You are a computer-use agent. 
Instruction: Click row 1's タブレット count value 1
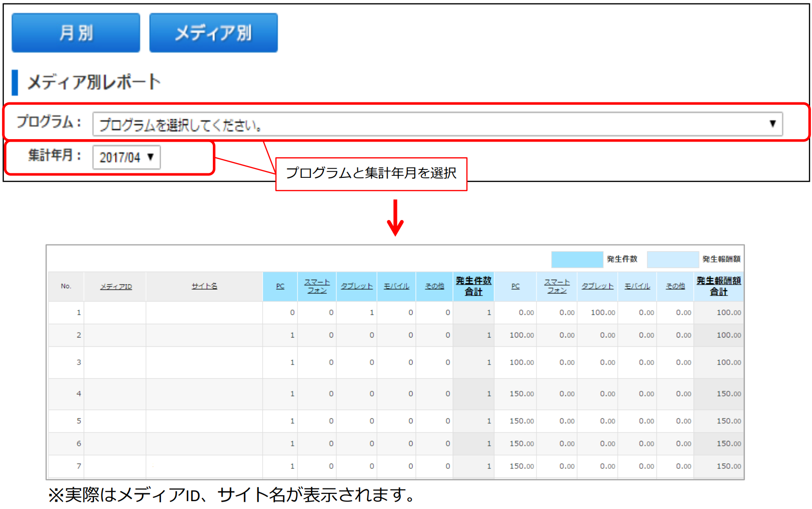click(x=372, y=313)
